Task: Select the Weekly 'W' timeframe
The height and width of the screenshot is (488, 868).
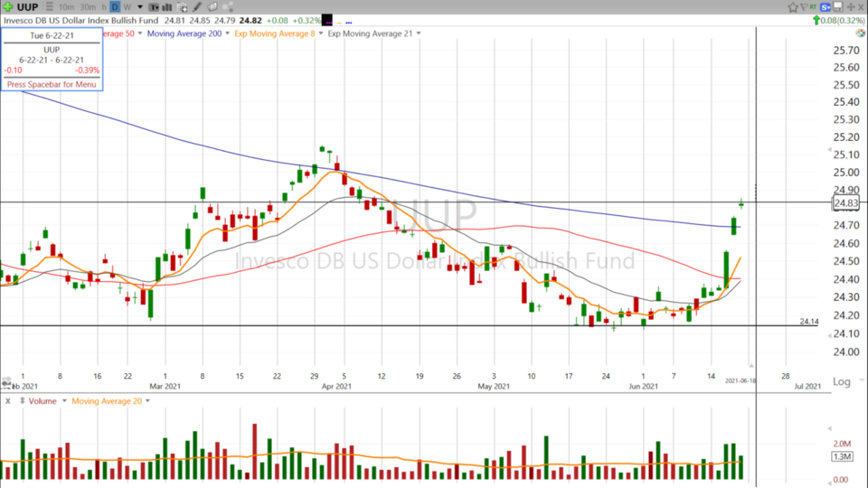Action: point(127,7)
